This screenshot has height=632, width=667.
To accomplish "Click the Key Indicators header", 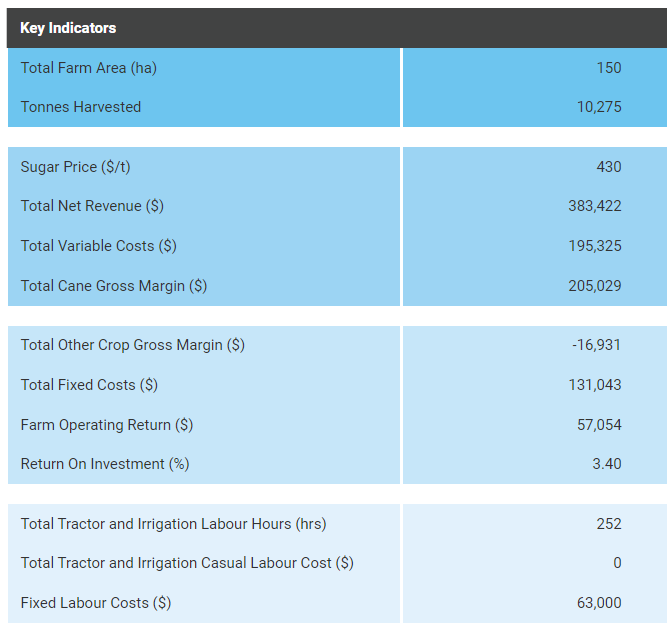I will tap(68, 28).
